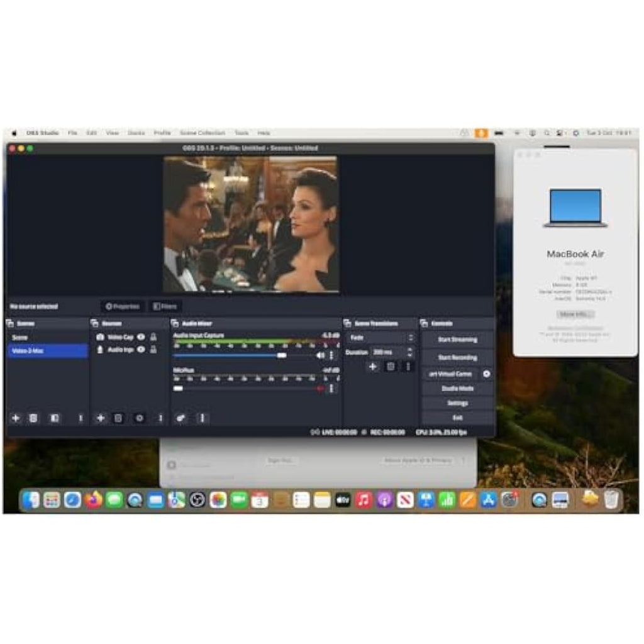This screenshot has height=644, width=644.
Task: Unmute the Mic/Aux channel
Action: [320, 389]
